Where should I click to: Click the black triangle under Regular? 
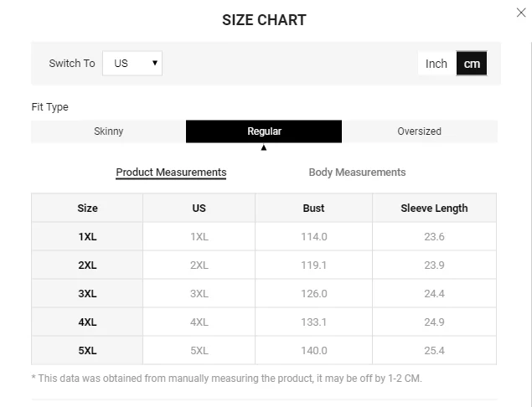(x=264, y=147)
